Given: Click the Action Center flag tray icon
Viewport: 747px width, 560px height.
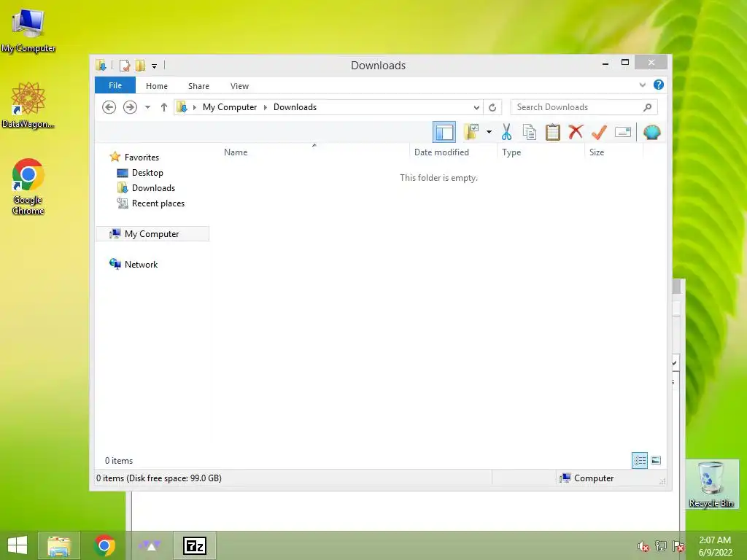Looking at the screenshot, I should click(x=678, y=546).
